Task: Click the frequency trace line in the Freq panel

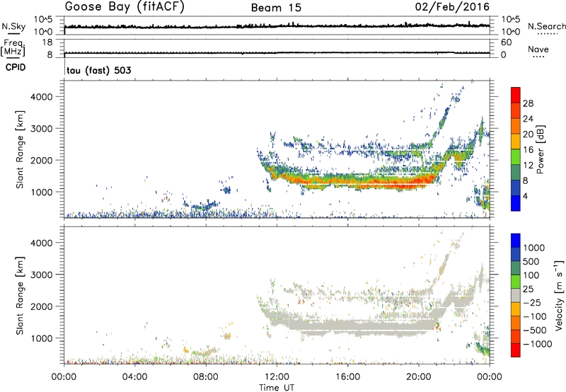Action: click(277, 52)
